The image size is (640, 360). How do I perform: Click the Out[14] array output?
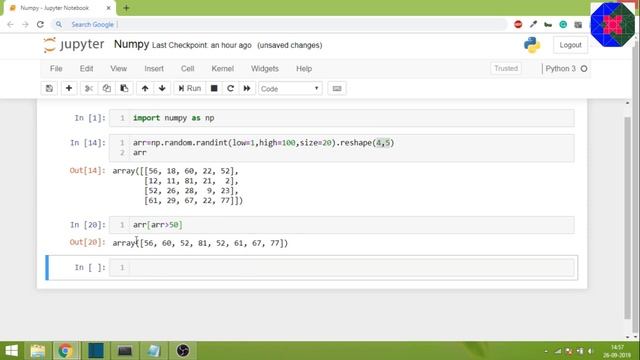(x=178, y=186)
